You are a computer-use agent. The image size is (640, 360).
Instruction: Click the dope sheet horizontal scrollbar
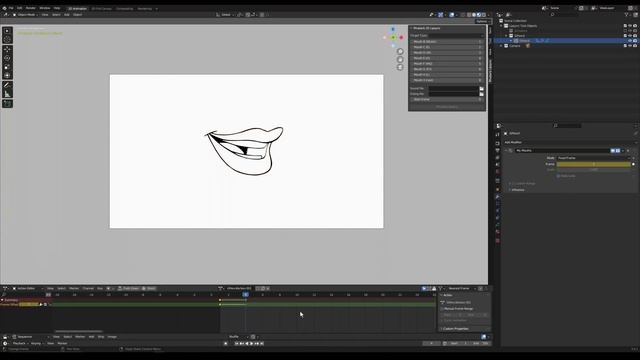coord(78,331)
